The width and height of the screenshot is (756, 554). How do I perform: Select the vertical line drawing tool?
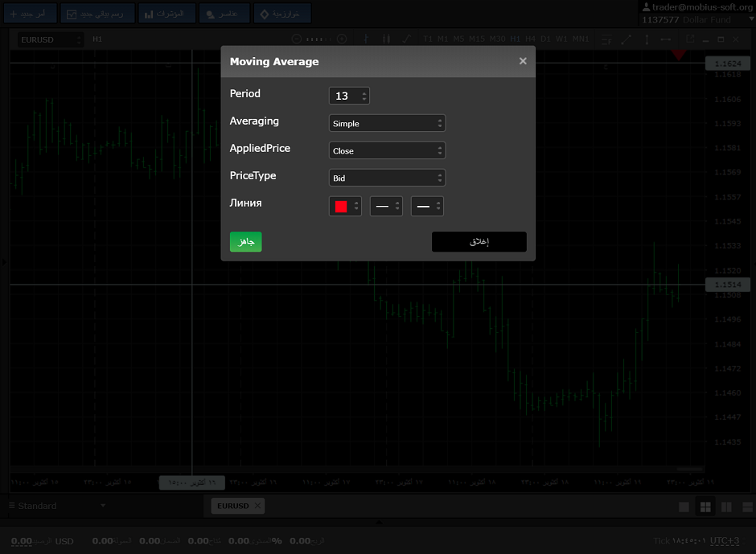[647, 39]
